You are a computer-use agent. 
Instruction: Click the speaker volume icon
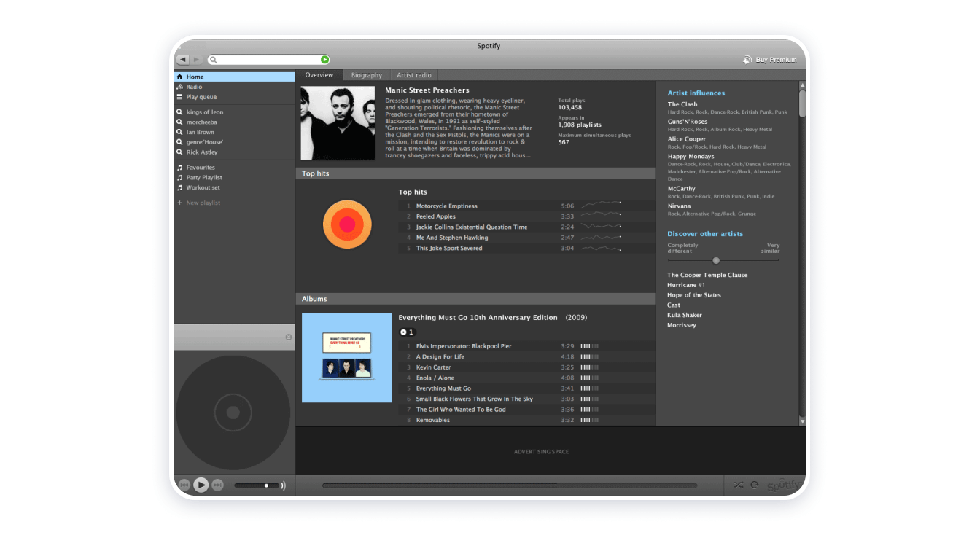tap(283, 485)
